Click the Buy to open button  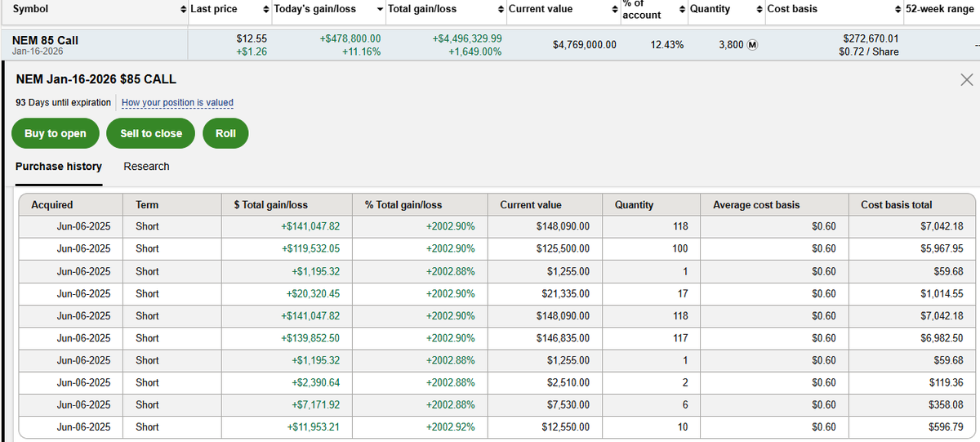tap(56, 133)
